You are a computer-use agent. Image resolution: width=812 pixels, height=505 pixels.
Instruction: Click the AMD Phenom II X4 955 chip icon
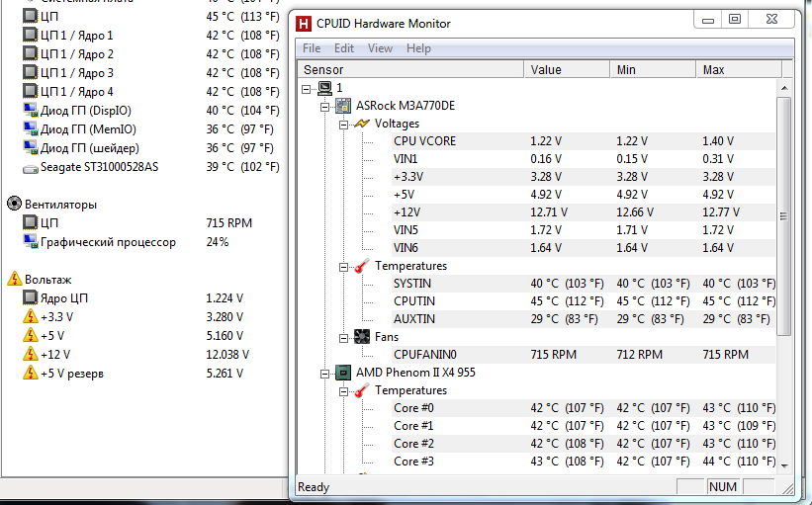[343, 373]
